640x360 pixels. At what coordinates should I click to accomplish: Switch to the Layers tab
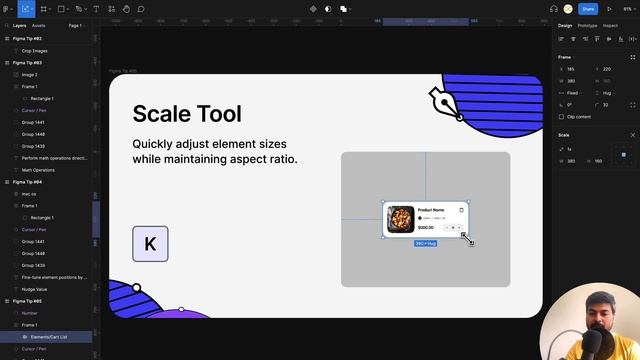point(19,25)
